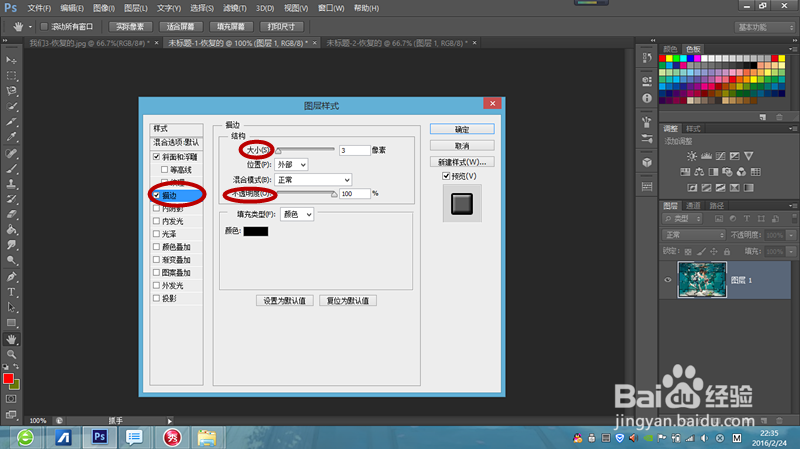Screen dimensions: 800x449
Task: Click the 复位为默认值 button
Action: click(x=347, y=301)
